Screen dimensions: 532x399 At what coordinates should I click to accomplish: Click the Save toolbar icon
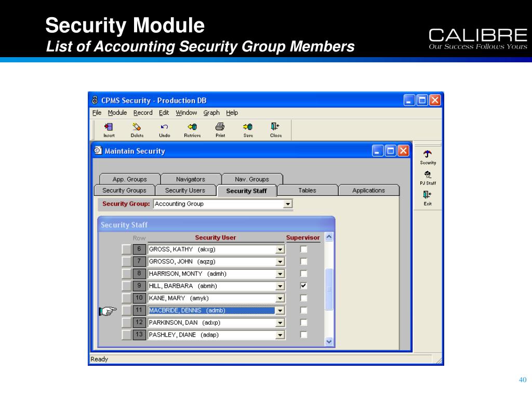[x=248, y=130]
